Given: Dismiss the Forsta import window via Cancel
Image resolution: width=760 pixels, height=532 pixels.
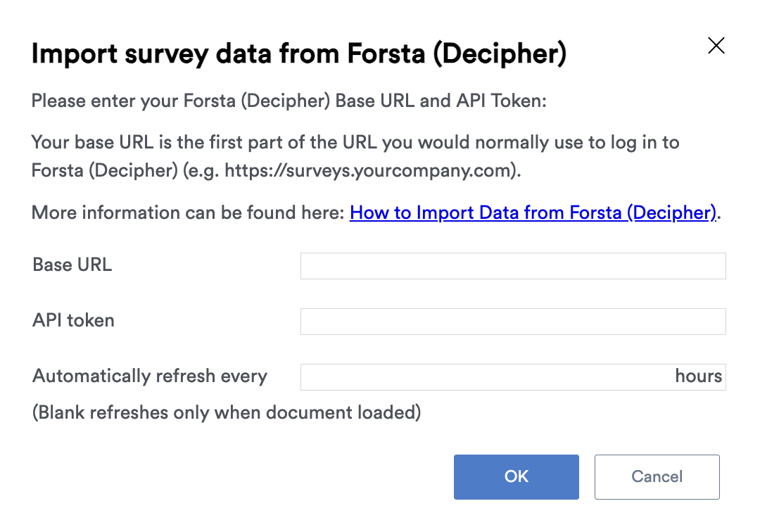Looking at the screenshot, I should [657, 477].
